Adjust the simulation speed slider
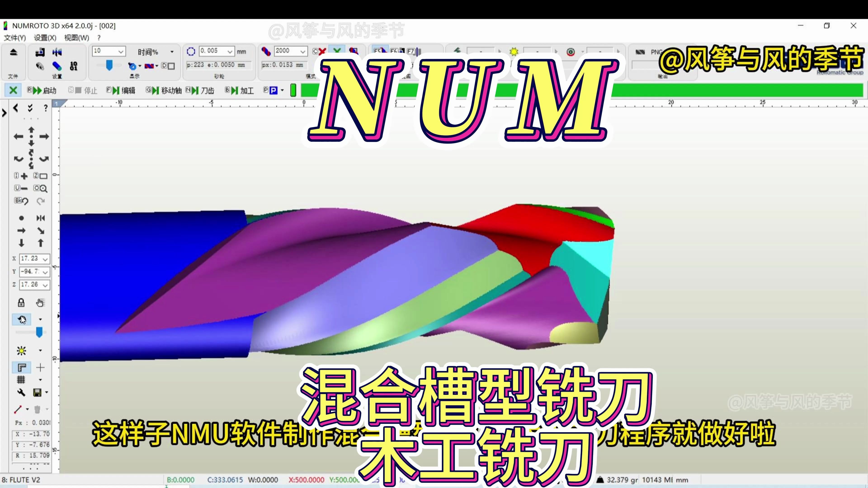Screen dimensions: 868x488 click(109, 65)
